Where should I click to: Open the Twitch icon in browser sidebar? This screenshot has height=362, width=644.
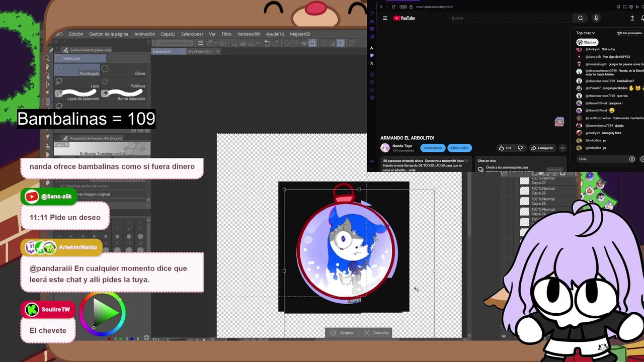point(372,55)
